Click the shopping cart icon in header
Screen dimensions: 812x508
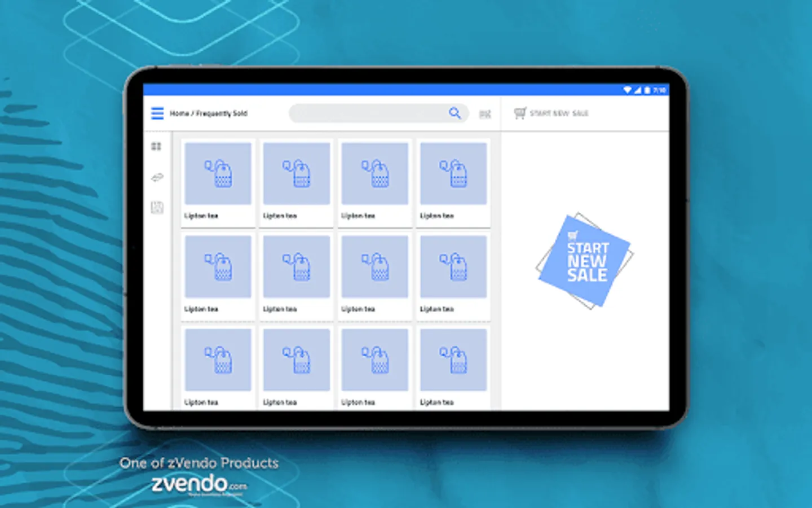click(x=520, y=113)
